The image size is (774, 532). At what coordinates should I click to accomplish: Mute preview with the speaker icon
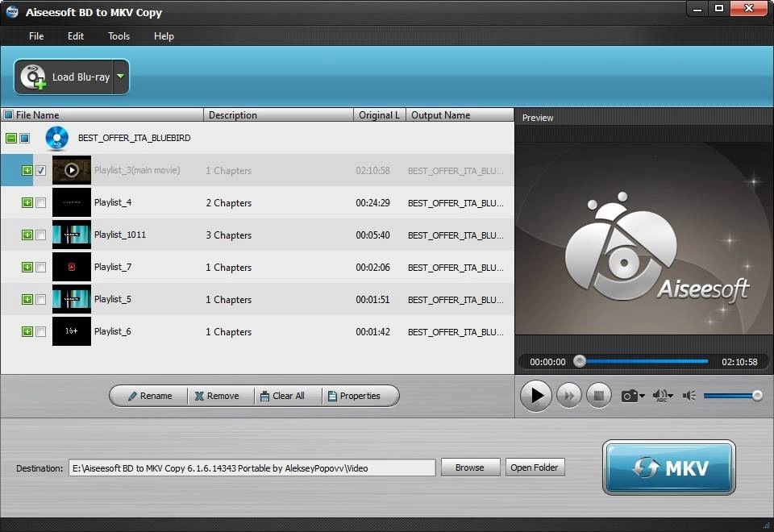tap(689, 396)
